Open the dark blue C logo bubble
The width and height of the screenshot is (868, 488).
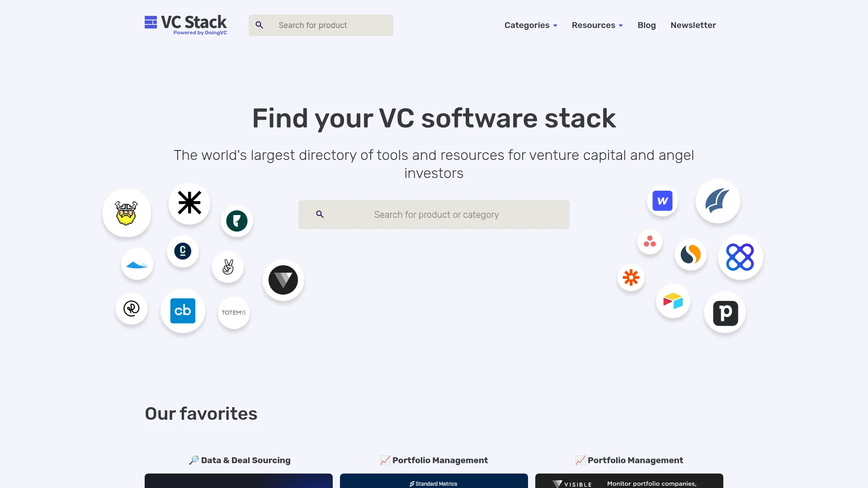coord(183,251)
